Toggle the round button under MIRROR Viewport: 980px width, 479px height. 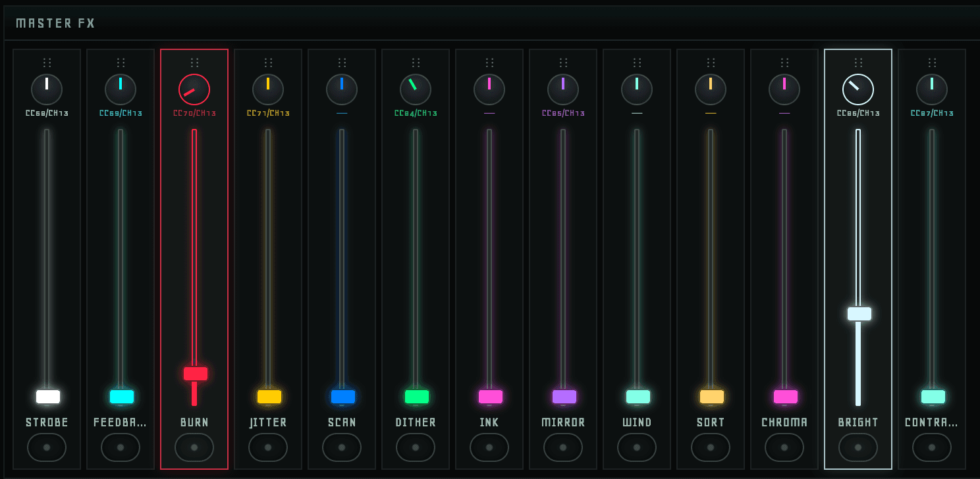point(563,447)
